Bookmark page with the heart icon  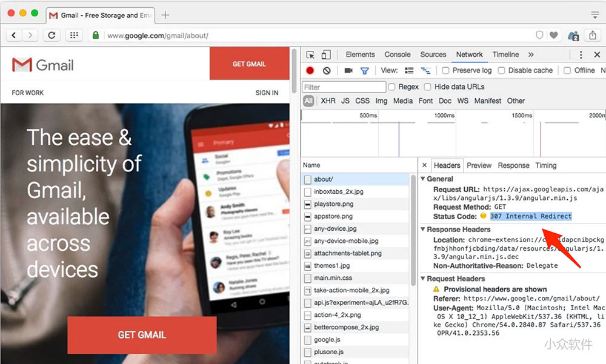(x=554, y=35)
